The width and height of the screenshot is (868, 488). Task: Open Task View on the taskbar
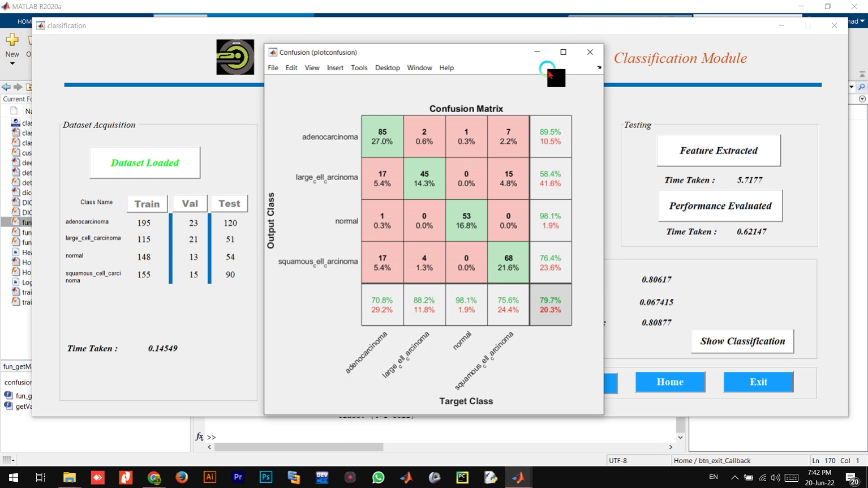pyautogui.click(x=41, y=477)
